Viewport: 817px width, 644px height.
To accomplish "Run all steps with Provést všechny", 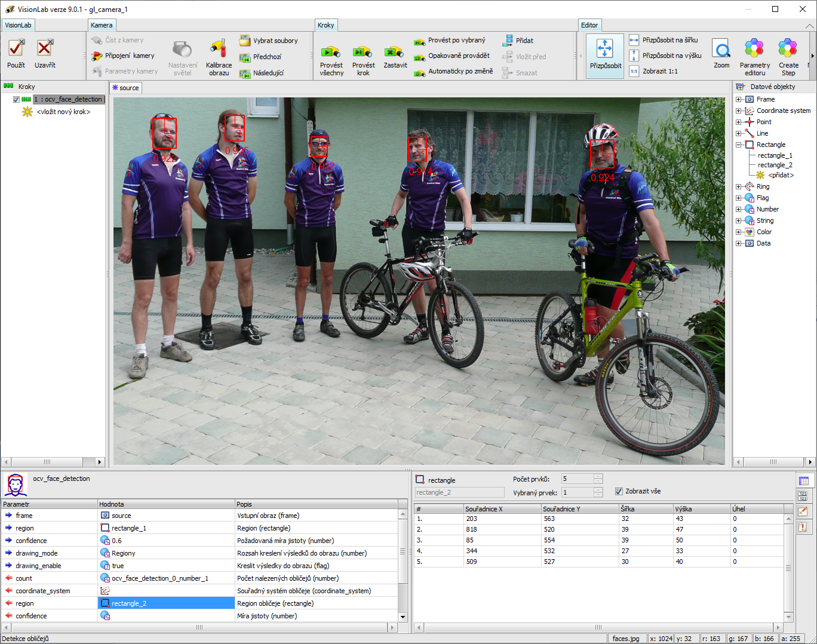I will [x=331, y=52].
